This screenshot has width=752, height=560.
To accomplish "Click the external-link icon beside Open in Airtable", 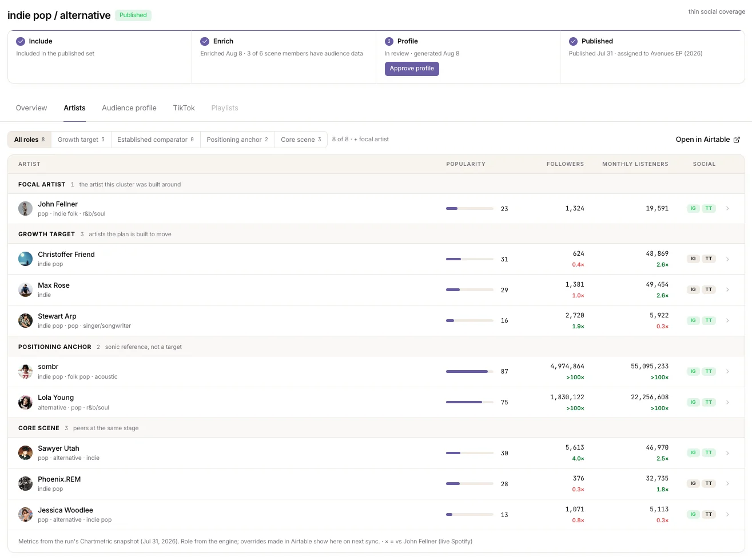I will pyautogui.click(x=737, y=140).
